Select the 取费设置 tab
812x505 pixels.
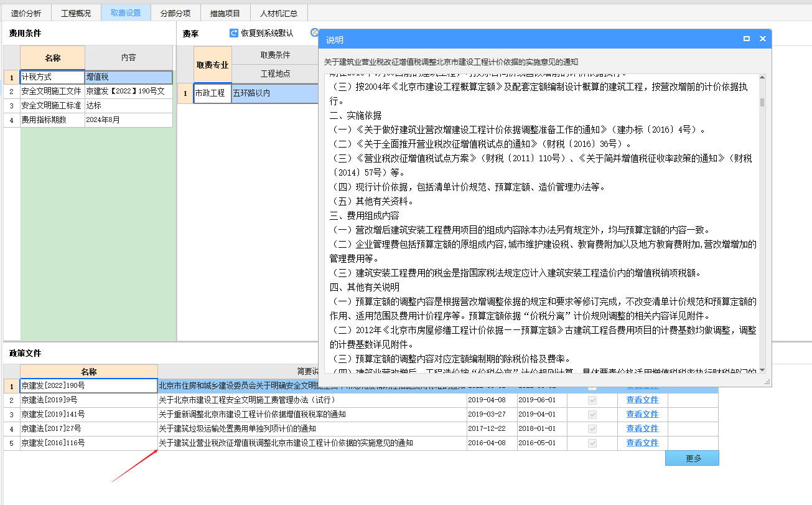[x=126, y=13]
